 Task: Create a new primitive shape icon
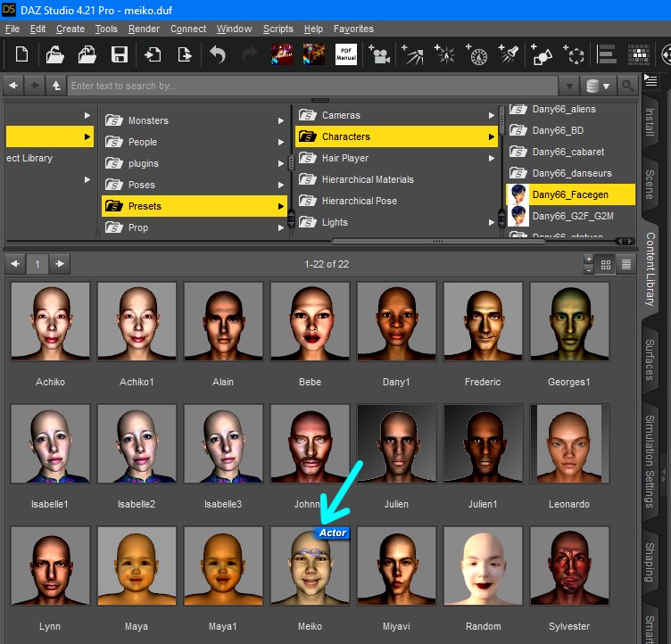[542, 54]
